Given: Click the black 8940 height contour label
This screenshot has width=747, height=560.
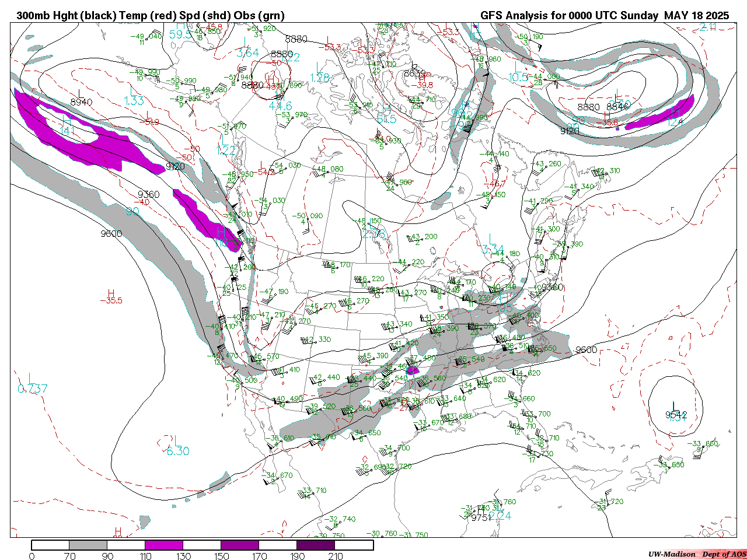Looking at the screenshot, I should pyautogui.click(x=81, y=102).
